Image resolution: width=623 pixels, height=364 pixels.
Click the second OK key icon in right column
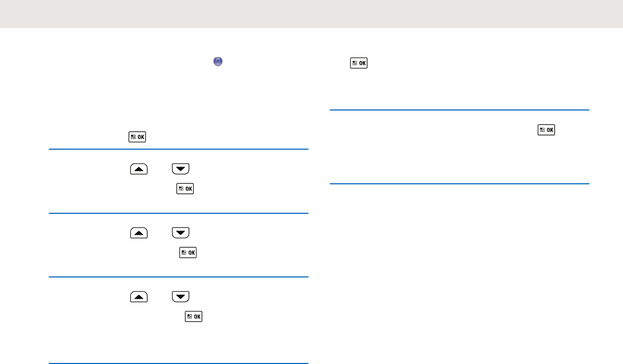[x=547, y=130]
